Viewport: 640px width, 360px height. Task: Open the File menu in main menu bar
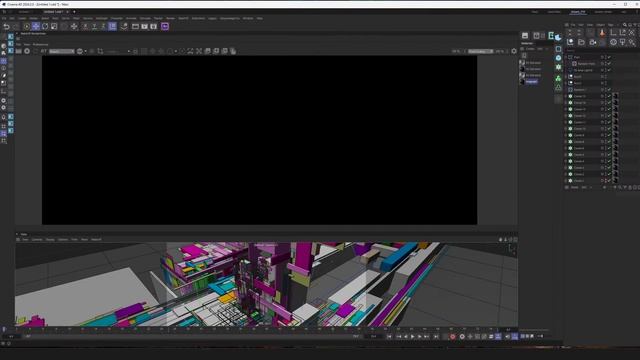coord(4,18)
